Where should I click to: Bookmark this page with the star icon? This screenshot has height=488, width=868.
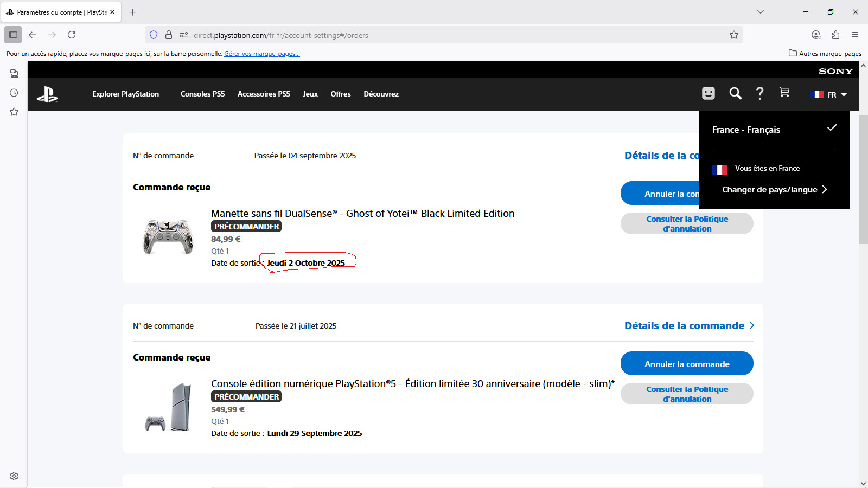point(734,35)
